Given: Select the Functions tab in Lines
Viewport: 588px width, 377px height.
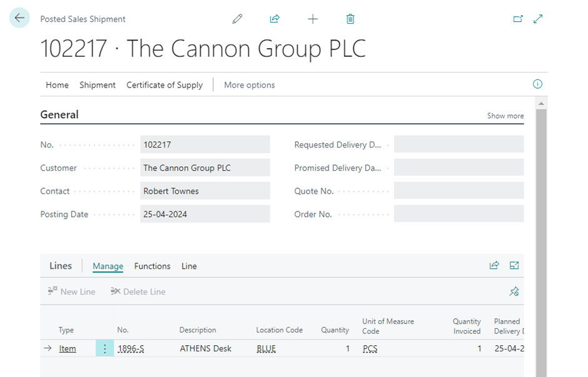Looking at the screenshot, I should pyautogui.click(x=152, y=266).
